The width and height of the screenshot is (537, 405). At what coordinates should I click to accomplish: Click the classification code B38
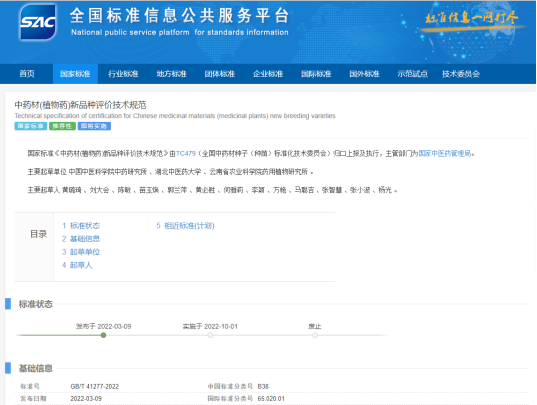263,387
